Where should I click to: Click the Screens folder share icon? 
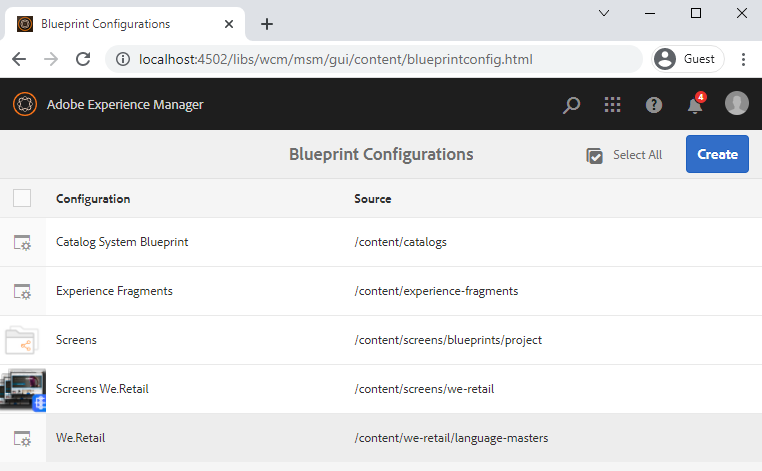(x=22, y=340)
